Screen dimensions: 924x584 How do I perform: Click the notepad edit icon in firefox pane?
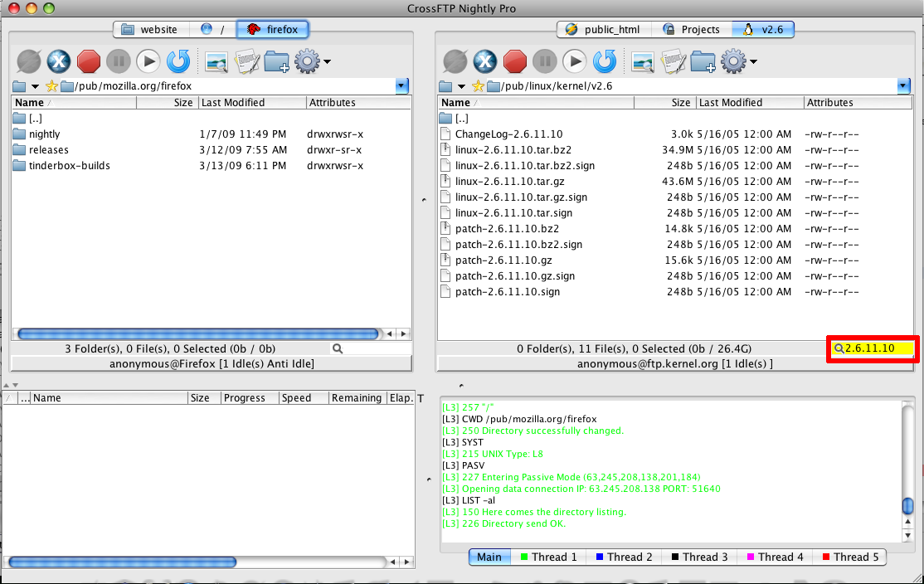point(247,61)
